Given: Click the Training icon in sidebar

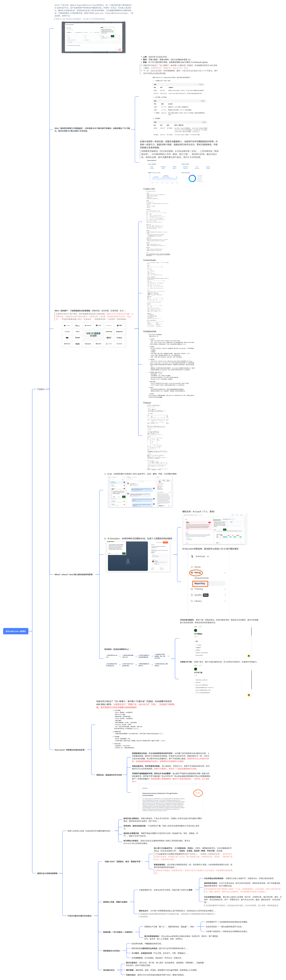Looking at the screenshot, I should click(192, 589).
